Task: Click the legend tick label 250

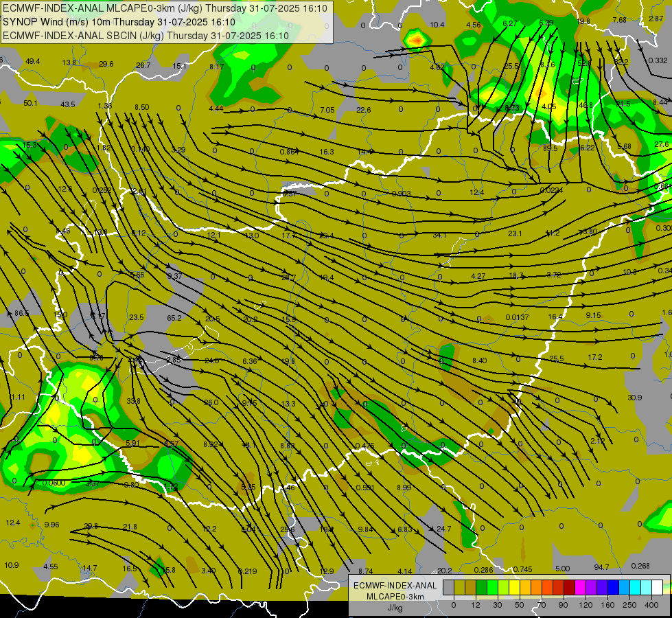Action: pos(629,605)
